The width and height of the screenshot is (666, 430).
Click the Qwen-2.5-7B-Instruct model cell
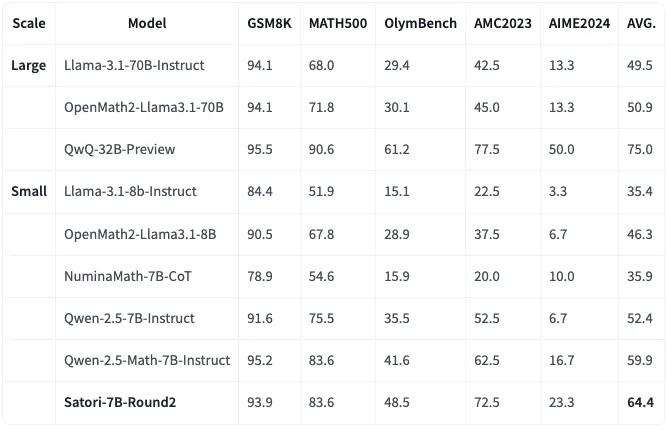pyautogui.click(x=129, y=318)
